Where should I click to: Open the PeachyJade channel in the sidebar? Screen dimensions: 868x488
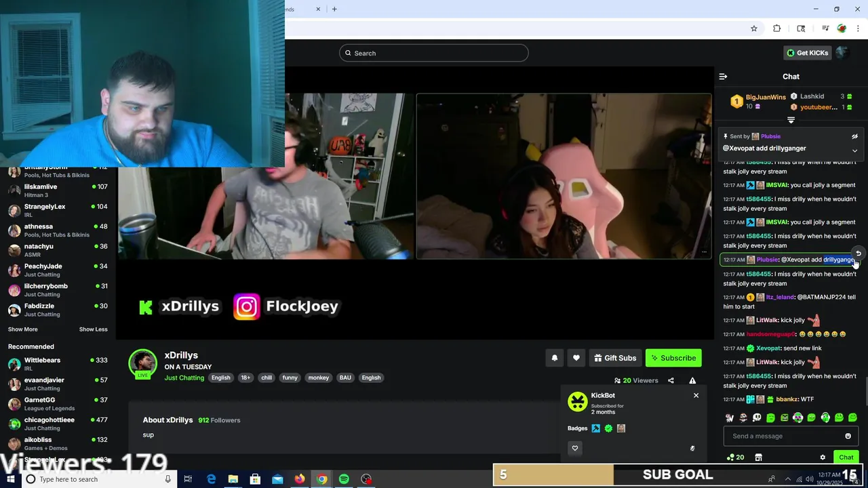pos(58,270)
